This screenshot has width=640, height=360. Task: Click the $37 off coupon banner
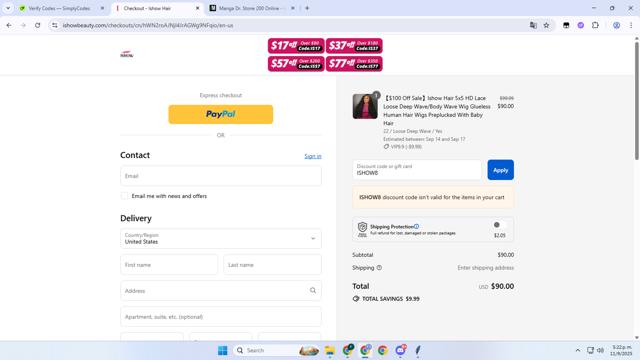coord(354,46)
